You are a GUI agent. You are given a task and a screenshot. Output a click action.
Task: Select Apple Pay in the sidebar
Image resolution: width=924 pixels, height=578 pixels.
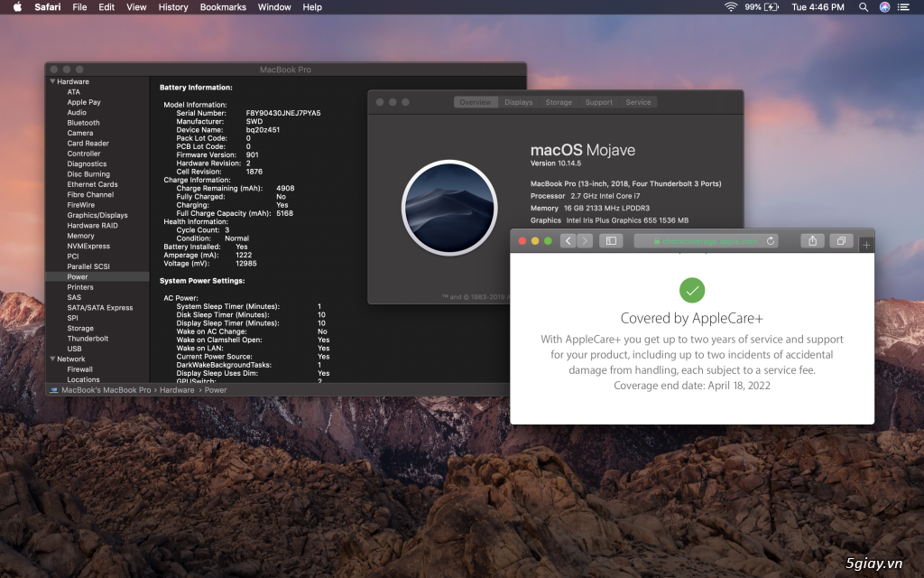pos(84,102)
